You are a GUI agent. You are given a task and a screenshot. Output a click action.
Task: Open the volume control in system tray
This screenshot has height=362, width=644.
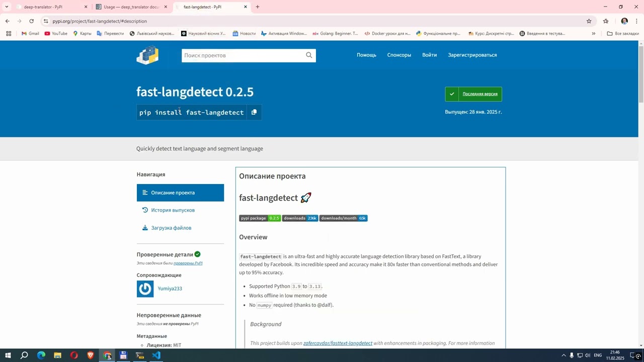pos(588,355)
